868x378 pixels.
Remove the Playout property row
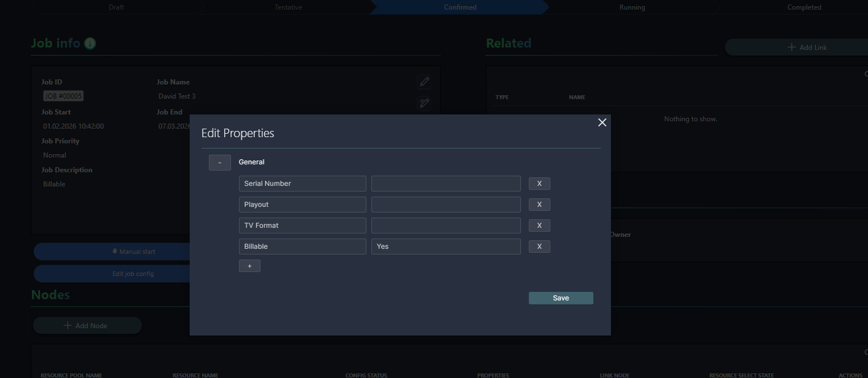[x=539, y=205]
